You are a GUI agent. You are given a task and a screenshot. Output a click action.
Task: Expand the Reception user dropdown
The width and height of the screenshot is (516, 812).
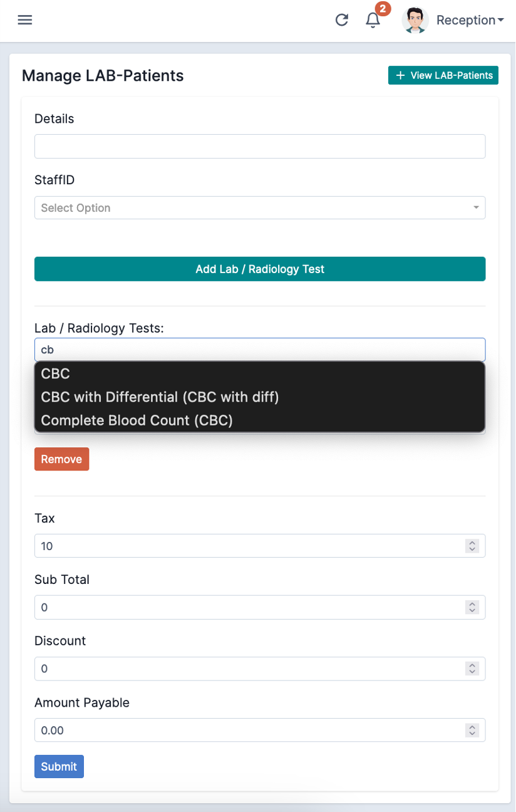[x=470, y=20]
